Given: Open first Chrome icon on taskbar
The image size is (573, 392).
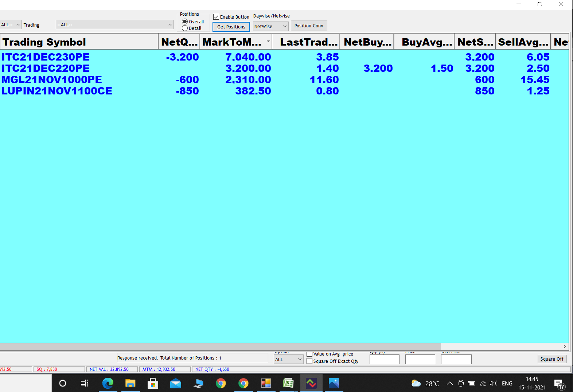Looking at the screenshot, I should pyautogui.click(x=221, y=383).
